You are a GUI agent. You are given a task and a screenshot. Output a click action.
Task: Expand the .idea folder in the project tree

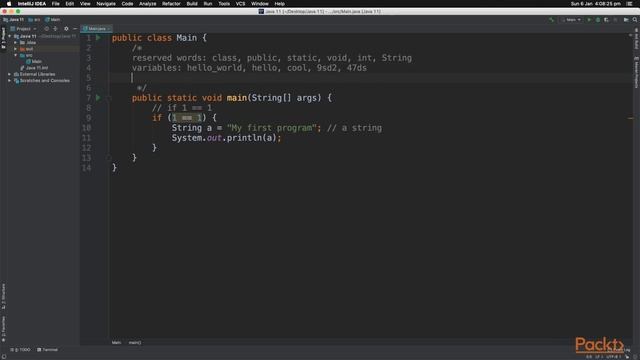16,42
